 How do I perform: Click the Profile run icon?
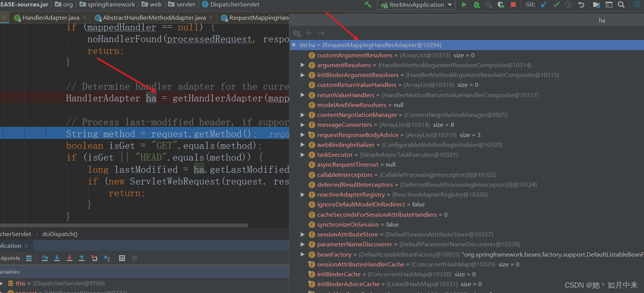pyautogui.click(x=489, y=5)
